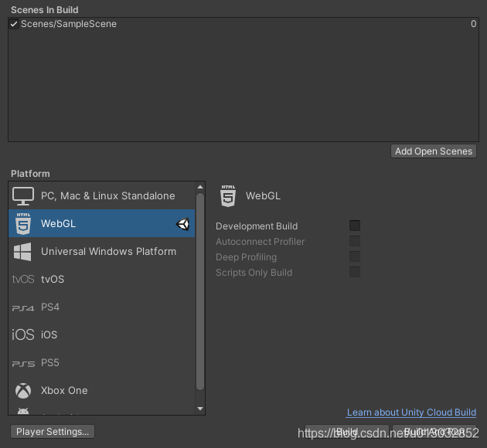
Task: Open Player Settings
Action: pyautogui.click(x=53, y=432)
